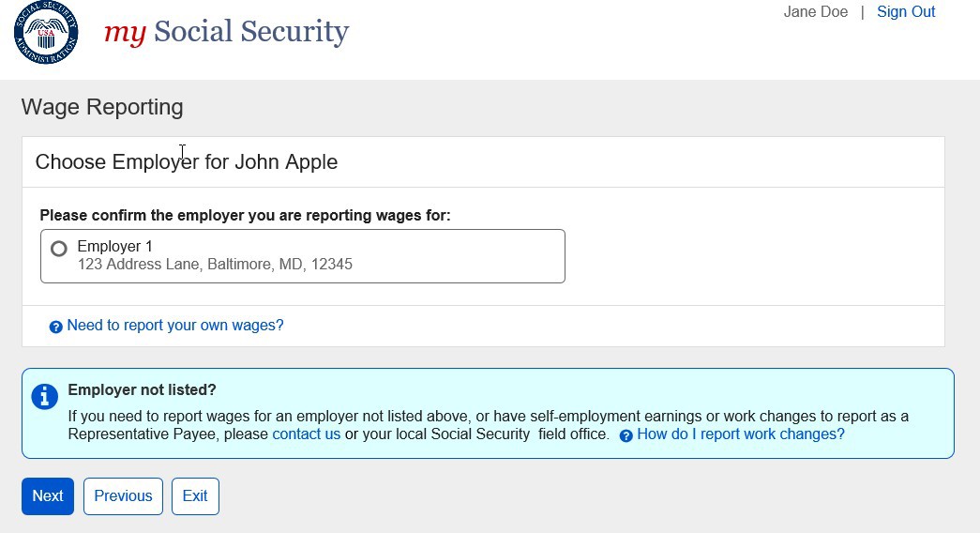Screen dimensions: 980x533
Task: Select the Employer 1 radio button
Action: click(x=59, y=249)
